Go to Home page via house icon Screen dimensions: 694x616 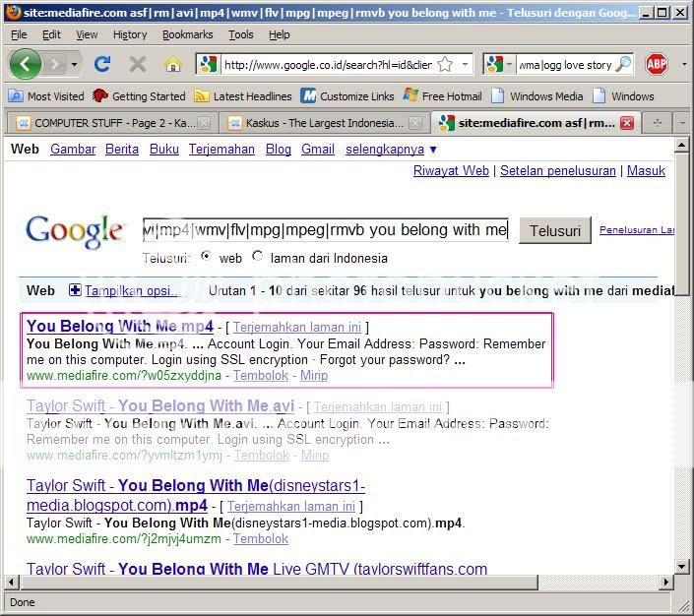pos(173,65)
